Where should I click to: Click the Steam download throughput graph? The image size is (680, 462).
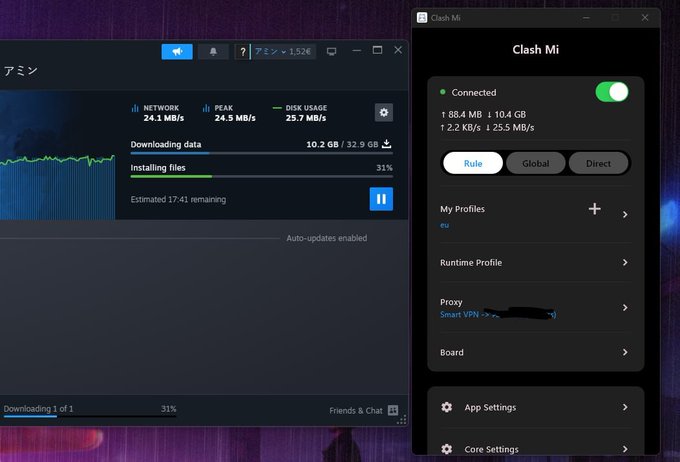pos(57,187)
